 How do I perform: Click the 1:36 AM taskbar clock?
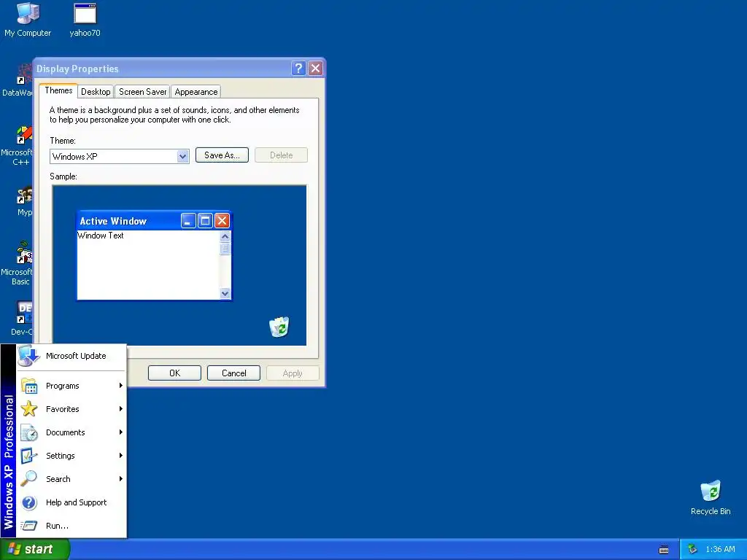(720, 550)
